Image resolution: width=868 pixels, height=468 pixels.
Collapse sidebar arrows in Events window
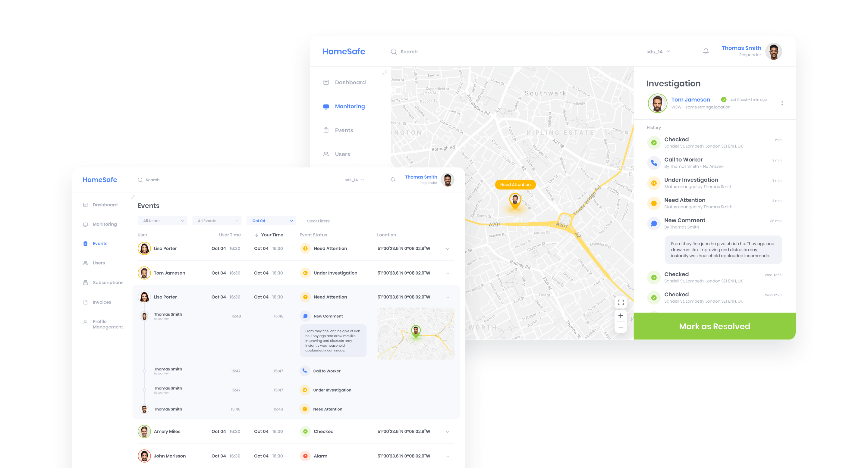tap(133, 197)
